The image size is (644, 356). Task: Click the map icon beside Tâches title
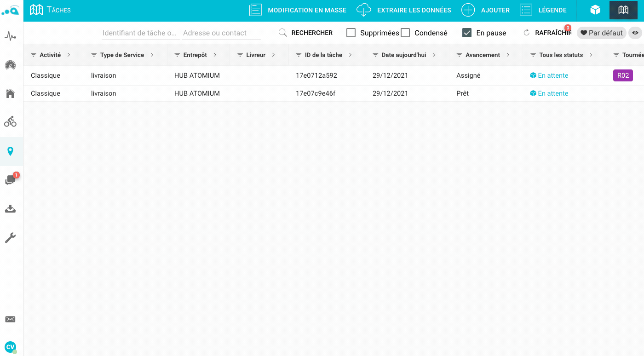(x=36, y=10)
